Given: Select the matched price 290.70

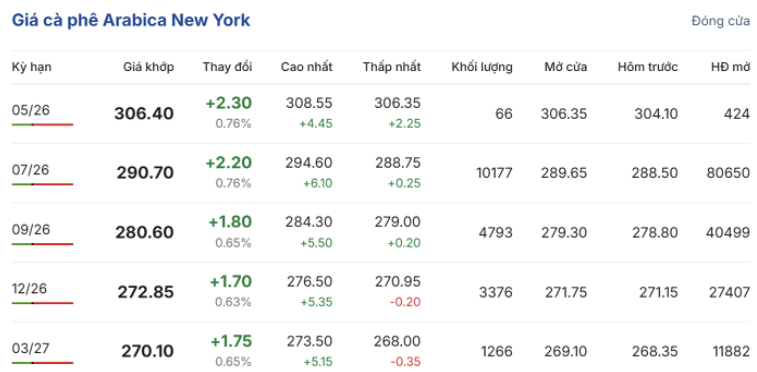Looking at the screenshot, I should 145,173.
